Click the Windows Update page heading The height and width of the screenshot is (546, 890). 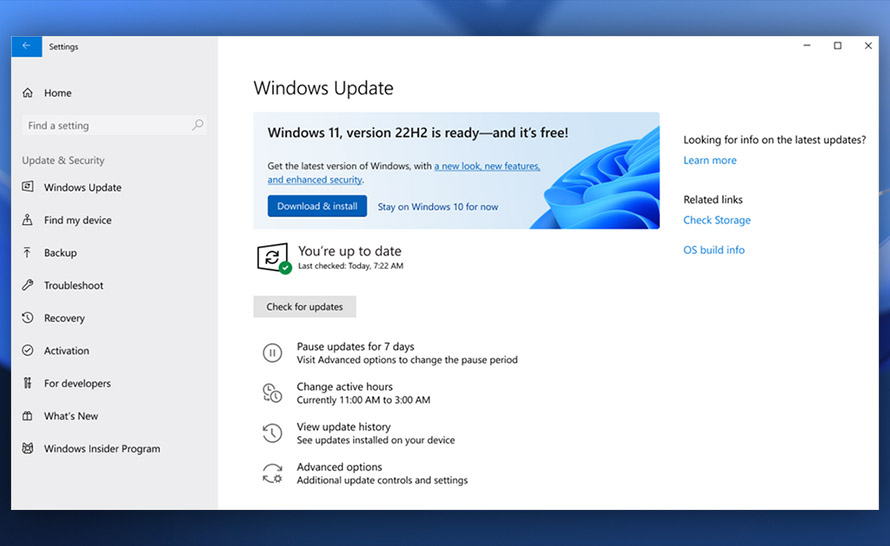click(x=323, y=88)
